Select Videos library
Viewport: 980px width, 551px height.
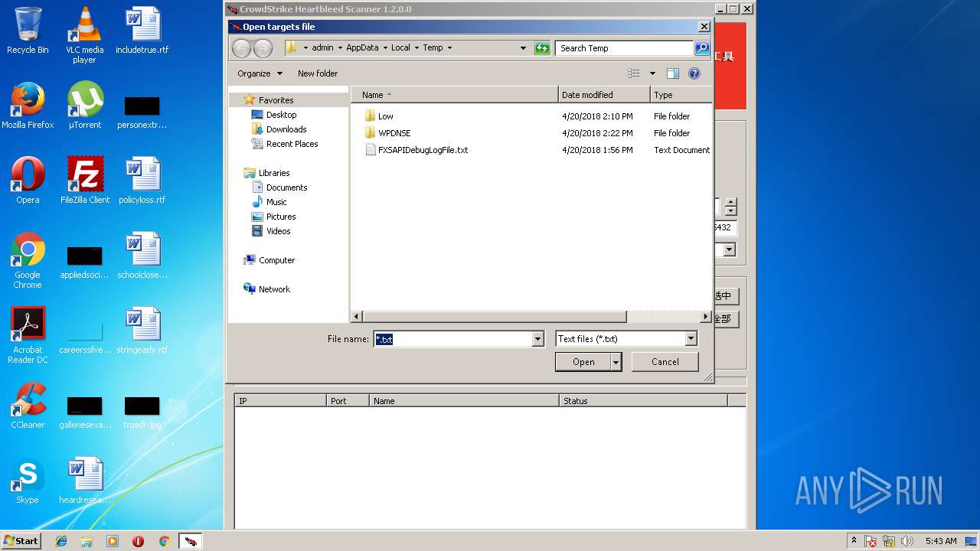(278, 231)
